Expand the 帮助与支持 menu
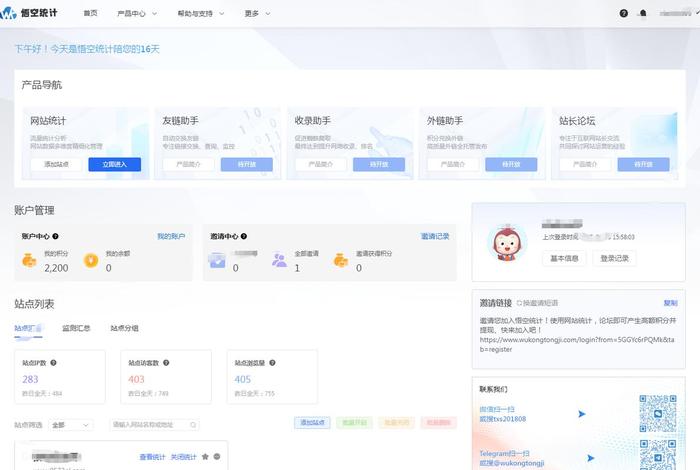Screen dimensions: 700x470 click(x=200, y=13)
